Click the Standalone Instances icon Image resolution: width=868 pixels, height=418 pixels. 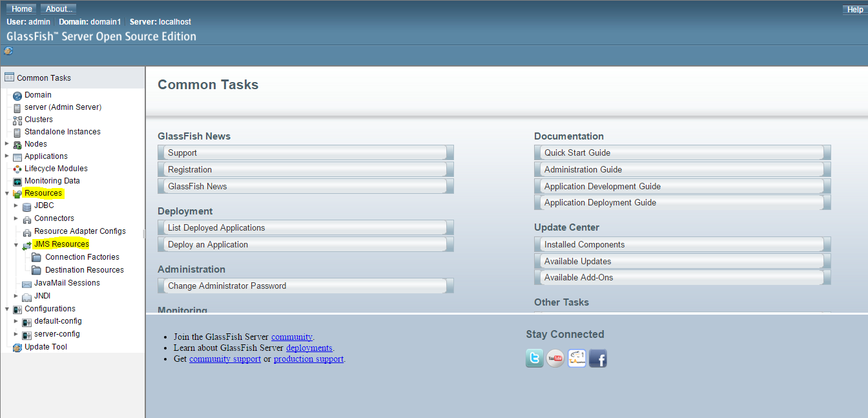(x=17, y=132)
